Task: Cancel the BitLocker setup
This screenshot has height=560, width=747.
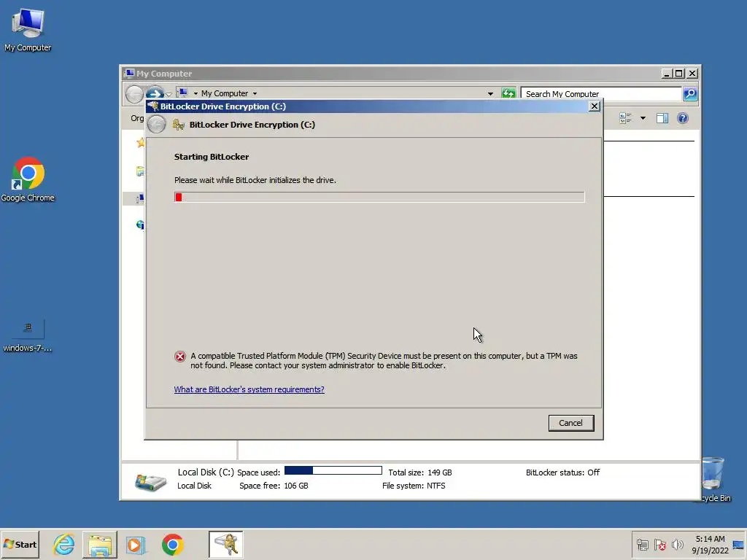Action: click(x=570, y=423)
